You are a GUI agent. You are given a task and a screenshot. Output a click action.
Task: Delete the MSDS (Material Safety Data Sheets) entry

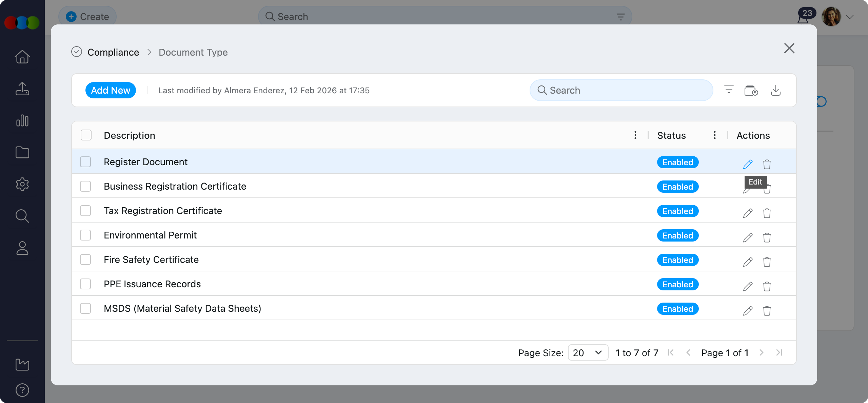[767, 311]
